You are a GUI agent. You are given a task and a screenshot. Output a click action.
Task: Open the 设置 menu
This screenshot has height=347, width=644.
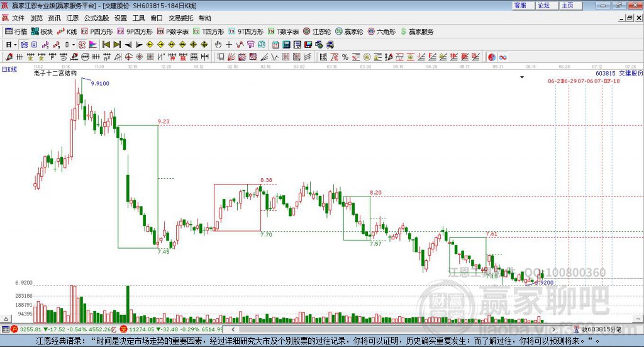(121, 18)
